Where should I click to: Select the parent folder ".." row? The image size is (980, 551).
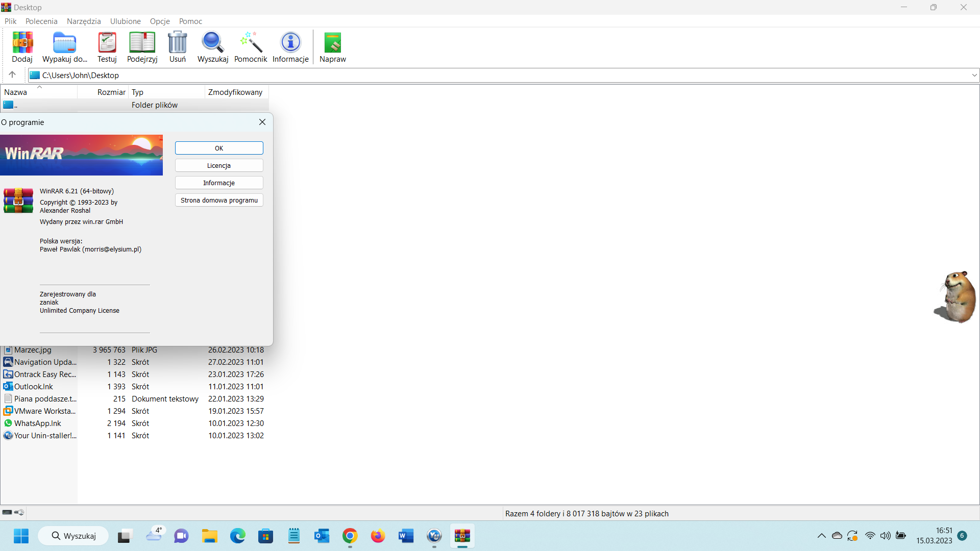point(135,105)
